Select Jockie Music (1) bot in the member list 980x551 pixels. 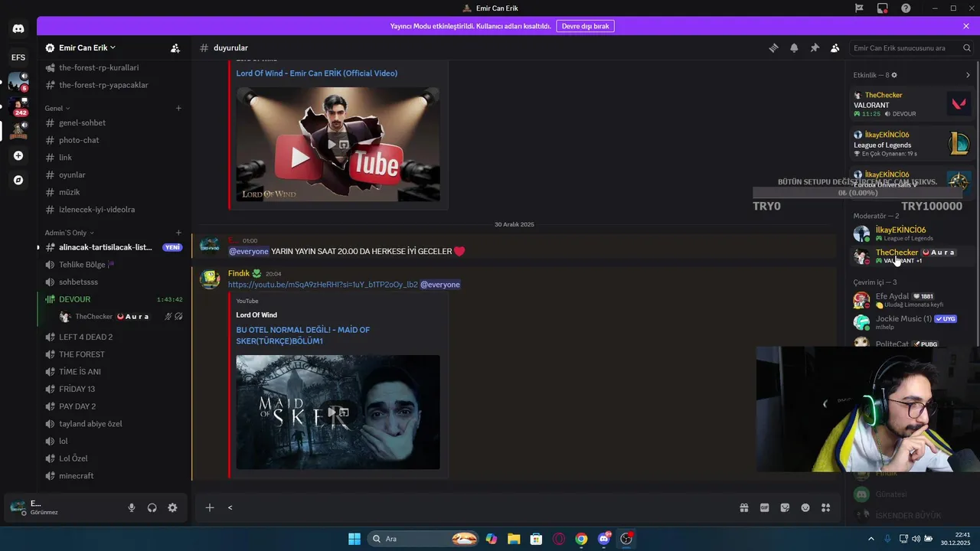click(x=913, y=322)
